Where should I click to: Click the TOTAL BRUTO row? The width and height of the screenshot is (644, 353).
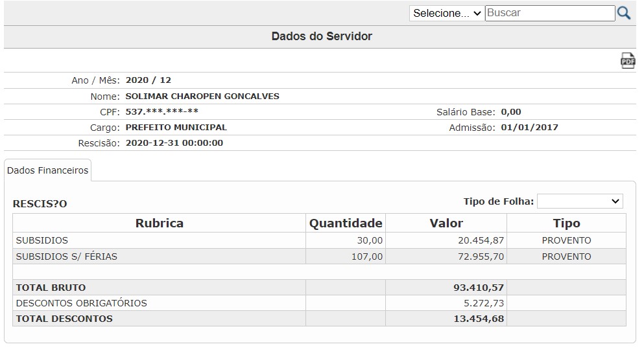click(319, 288)
